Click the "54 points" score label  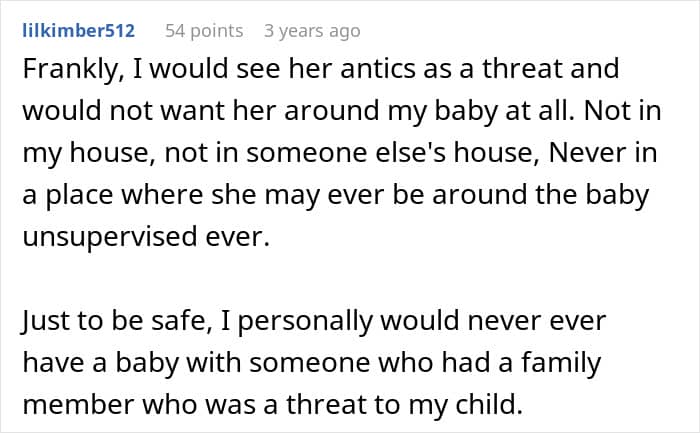(204, 31)
